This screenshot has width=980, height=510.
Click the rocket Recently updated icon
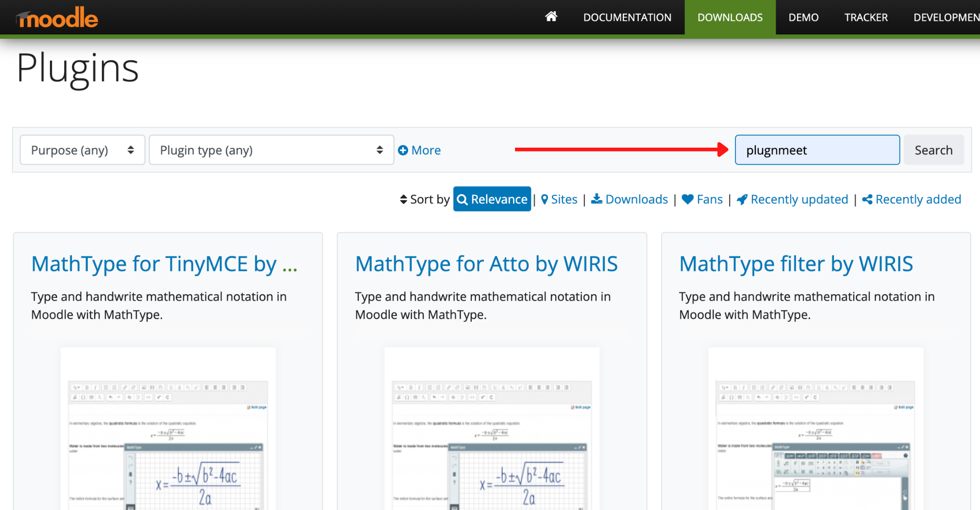pyautogui.click(x=742, y=200)
